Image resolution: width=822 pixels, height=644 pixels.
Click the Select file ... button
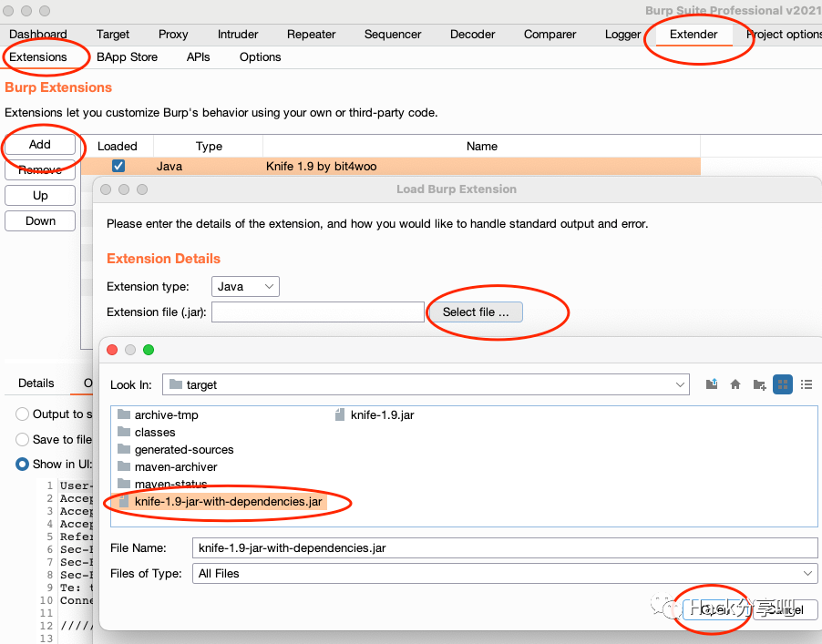pos(476,312)
